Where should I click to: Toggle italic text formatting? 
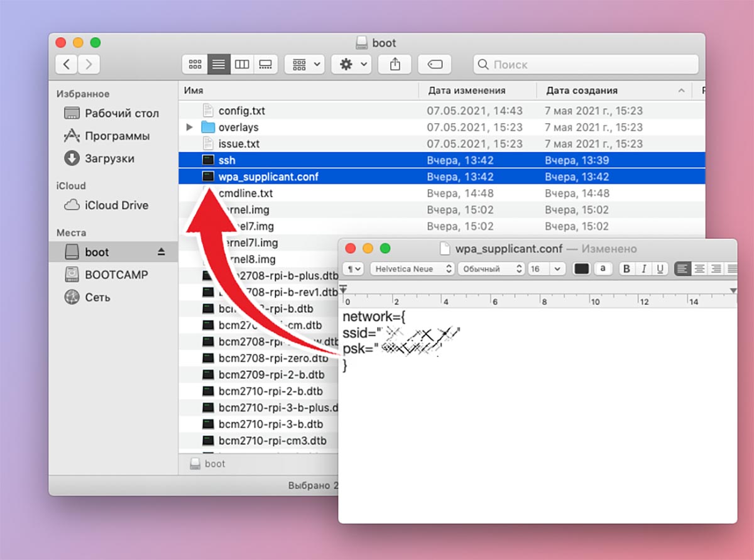click(643, 268)
